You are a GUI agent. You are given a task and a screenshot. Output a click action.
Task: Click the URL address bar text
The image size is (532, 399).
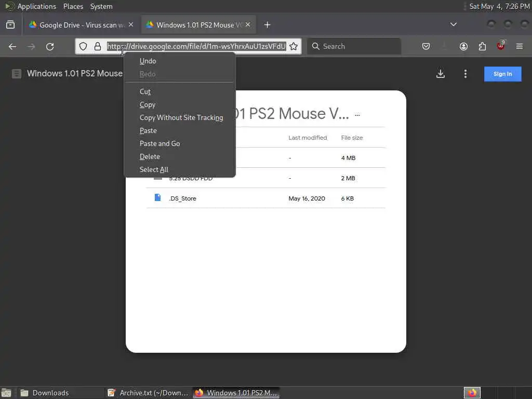(197, 46)
